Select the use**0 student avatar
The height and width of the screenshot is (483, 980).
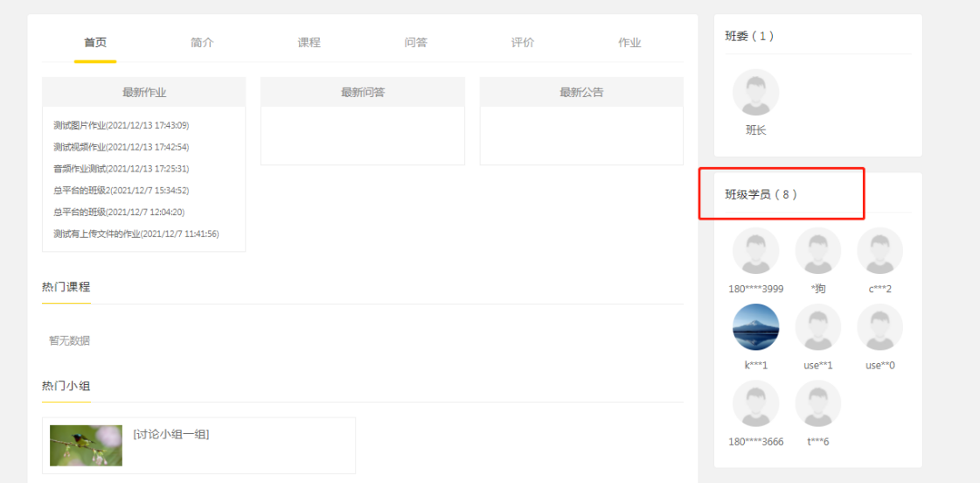coord(879,327)
